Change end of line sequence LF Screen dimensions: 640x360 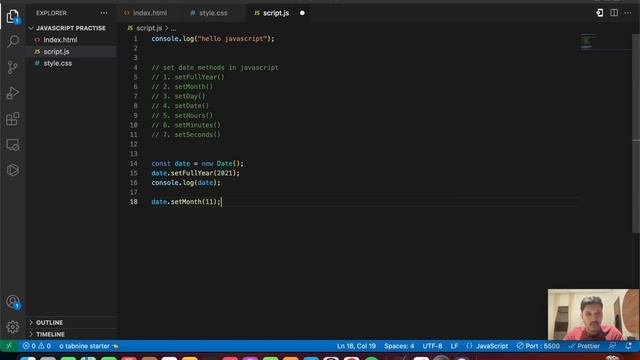tap(454, 346)
